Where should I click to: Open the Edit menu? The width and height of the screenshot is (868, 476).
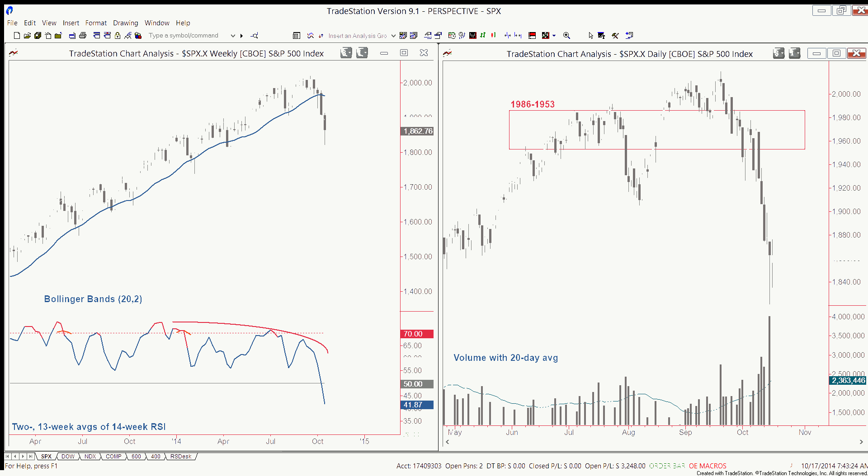[30, 23]
